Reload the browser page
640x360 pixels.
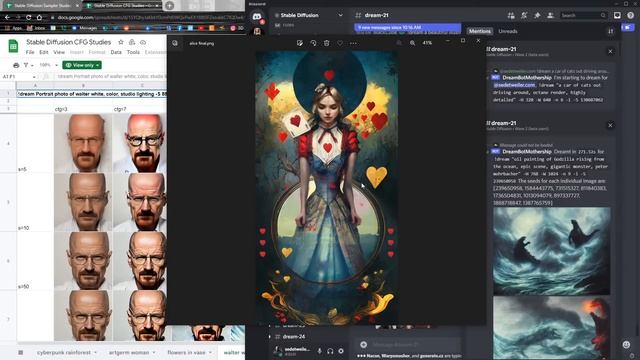tap(28, 17)
